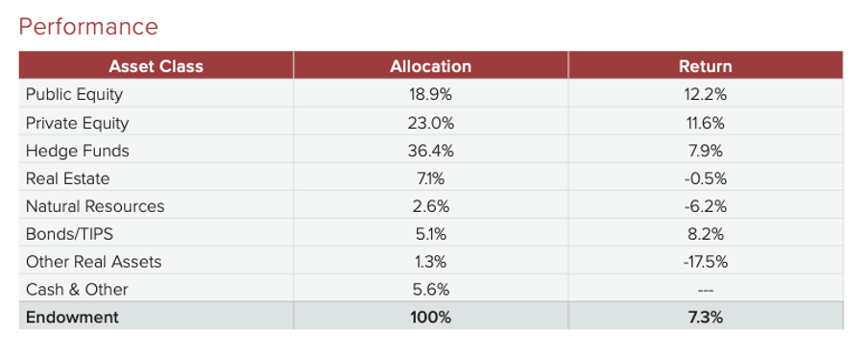Select the 100% total allocation cell
868x355 pixels.
pos(431,318)
